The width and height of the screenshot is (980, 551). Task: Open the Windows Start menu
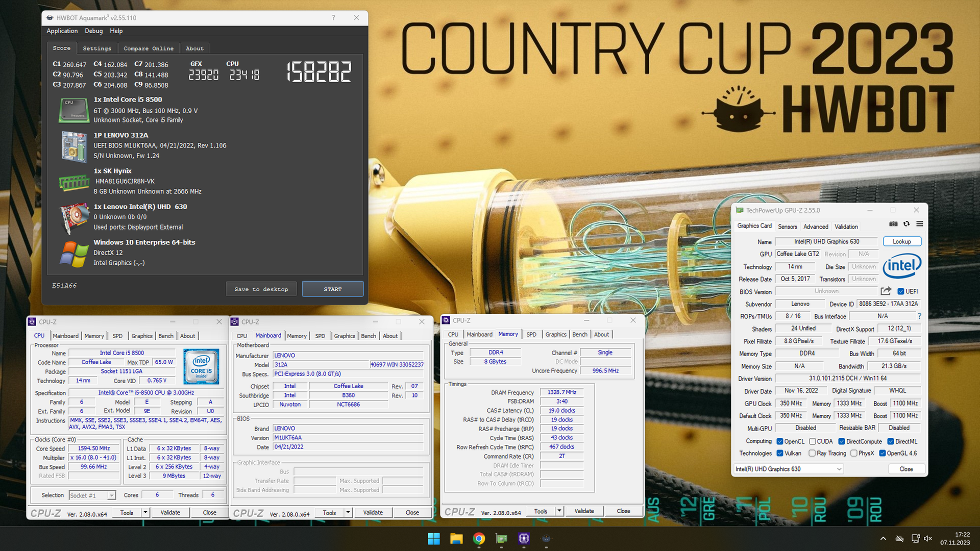[x=433, y=539]
